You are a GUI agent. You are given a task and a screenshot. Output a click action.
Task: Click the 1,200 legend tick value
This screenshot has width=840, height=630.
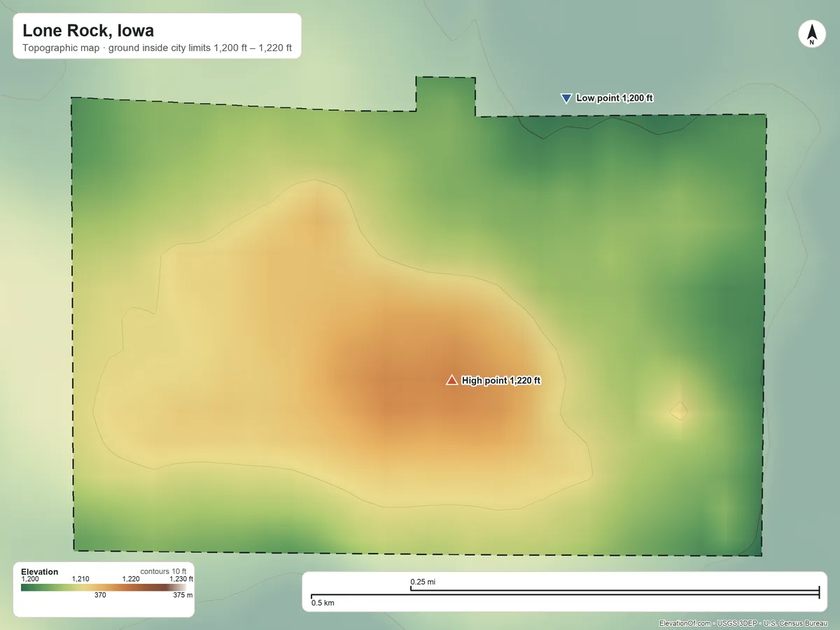coord(30,579)
